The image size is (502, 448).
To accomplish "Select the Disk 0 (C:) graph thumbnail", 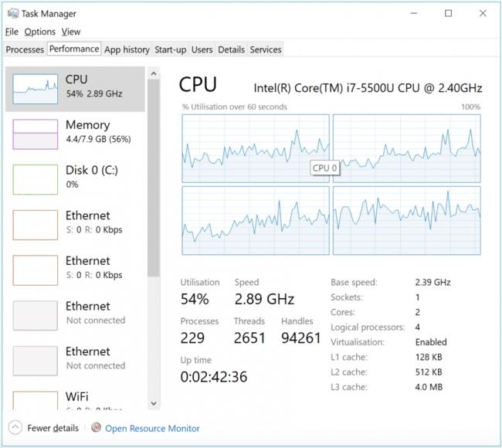I will pyautogui.click(x=36, y=179).
